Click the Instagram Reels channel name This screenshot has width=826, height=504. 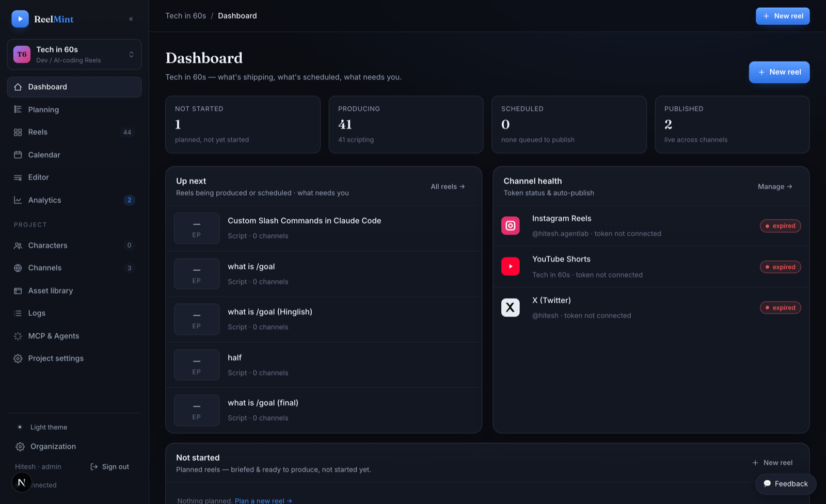coord(562,218)
